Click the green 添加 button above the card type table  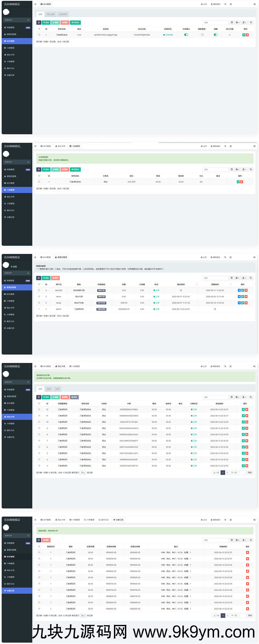[46, 169]
